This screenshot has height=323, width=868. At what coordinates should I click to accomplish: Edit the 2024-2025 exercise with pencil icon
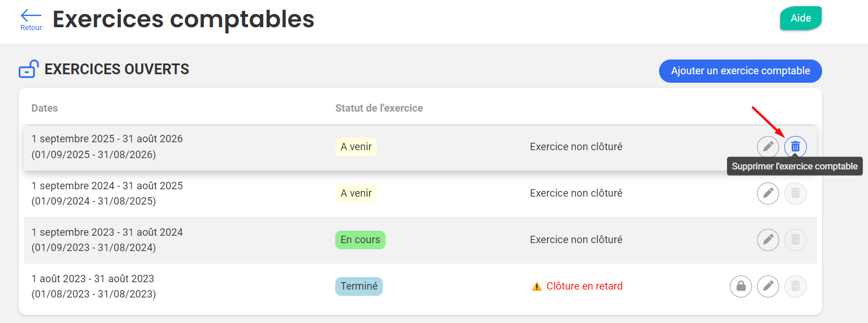(768, 193)
